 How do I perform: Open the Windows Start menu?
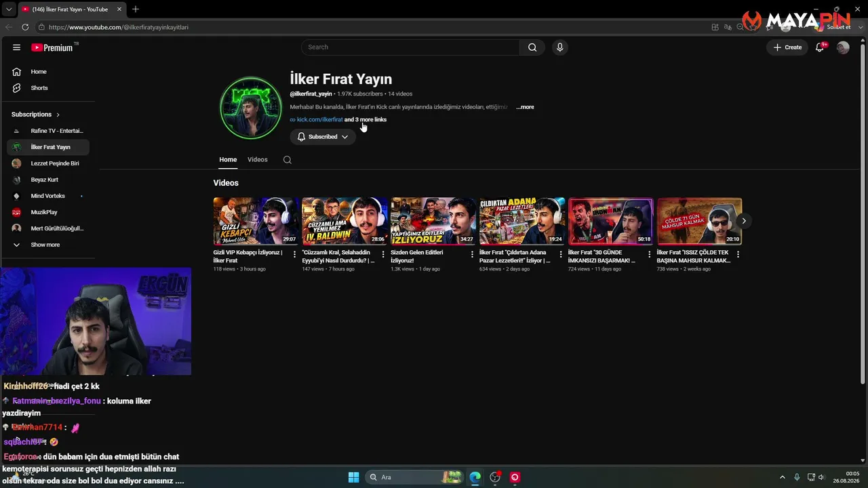click(x=353, y=477)
